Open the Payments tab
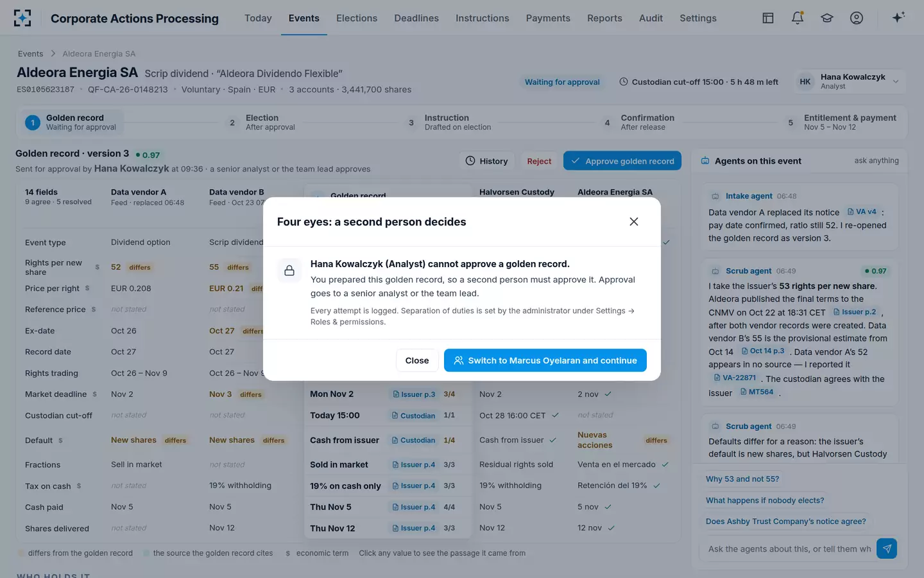The image size is (924, 578). tap(548, 18)
